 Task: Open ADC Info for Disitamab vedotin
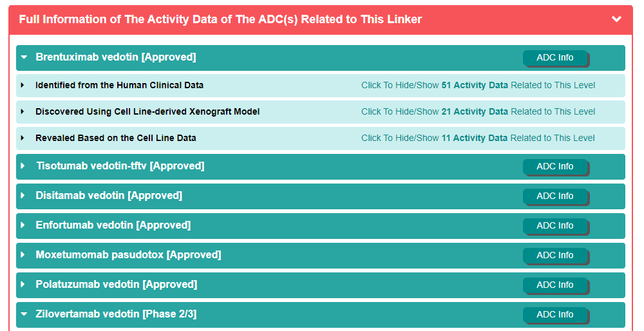click(x=554, y=196)
